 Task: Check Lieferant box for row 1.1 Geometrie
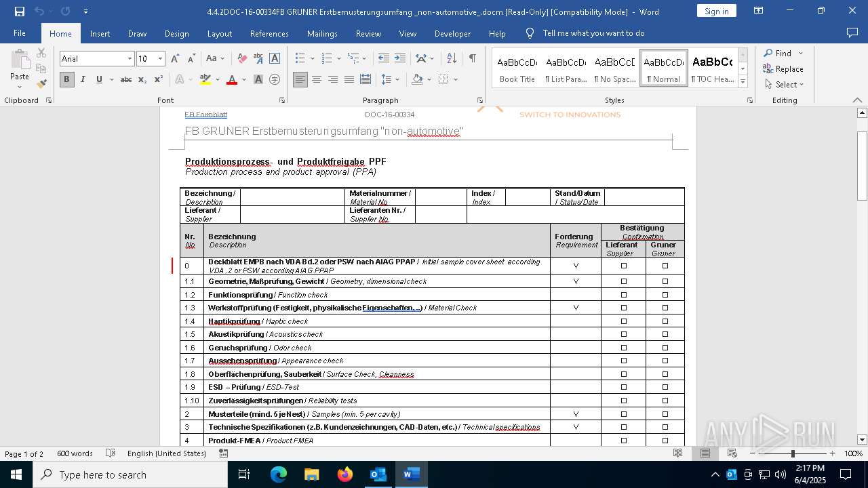(624, 281)
